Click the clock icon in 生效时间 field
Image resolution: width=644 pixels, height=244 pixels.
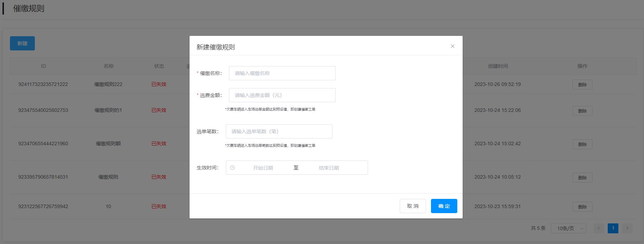233,168
